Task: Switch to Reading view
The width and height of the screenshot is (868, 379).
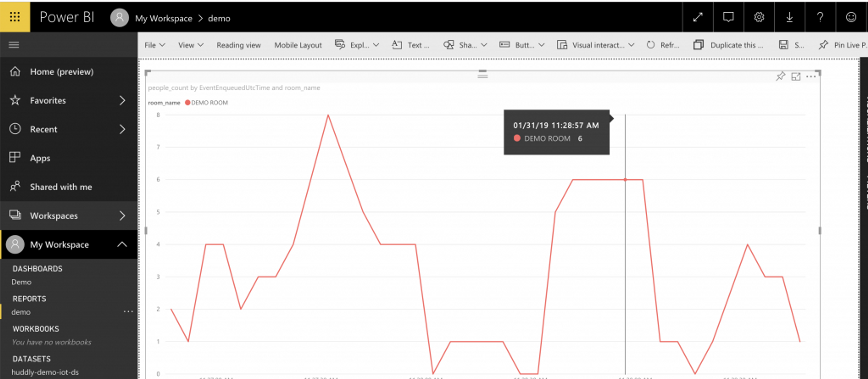Action: coord(238,45)
